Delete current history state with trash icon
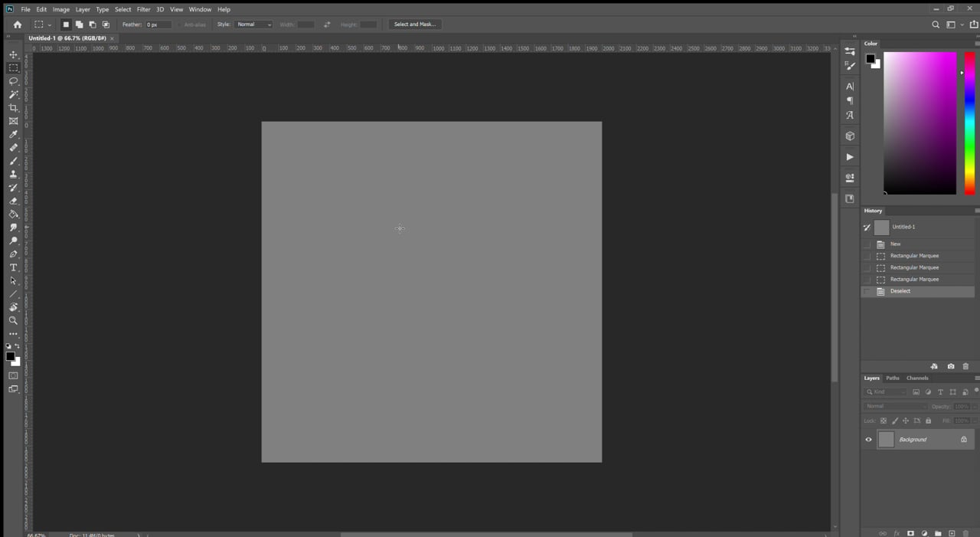Viewport: 980px width, 537px height. click(x=965, y=367)
